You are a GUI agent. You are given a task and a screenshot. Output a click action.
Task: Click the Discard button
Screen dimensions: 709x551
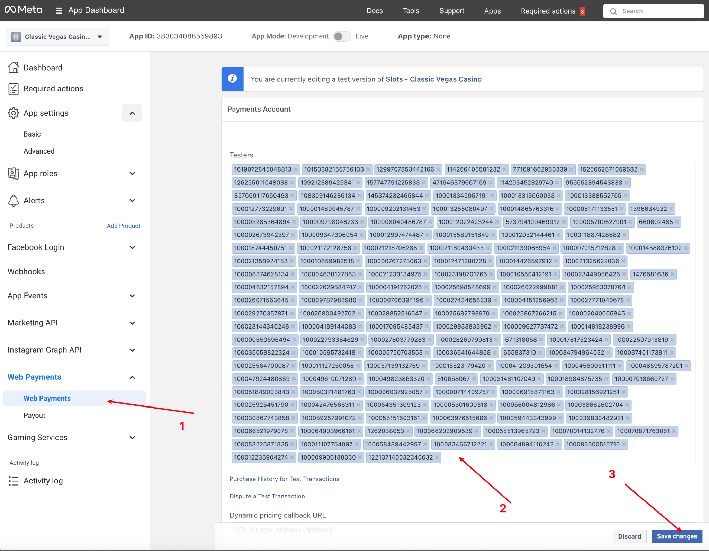point(629,537)
